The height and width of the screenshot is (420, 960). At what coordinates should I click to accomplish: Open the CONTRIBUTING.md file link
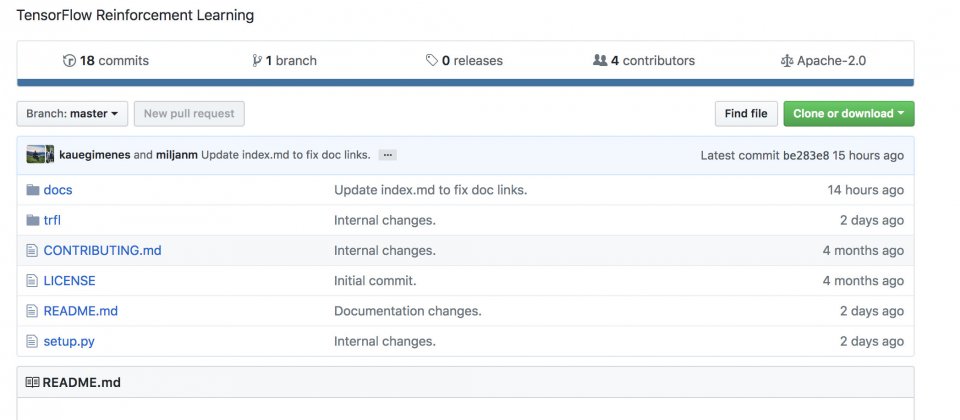coord(102,250)
